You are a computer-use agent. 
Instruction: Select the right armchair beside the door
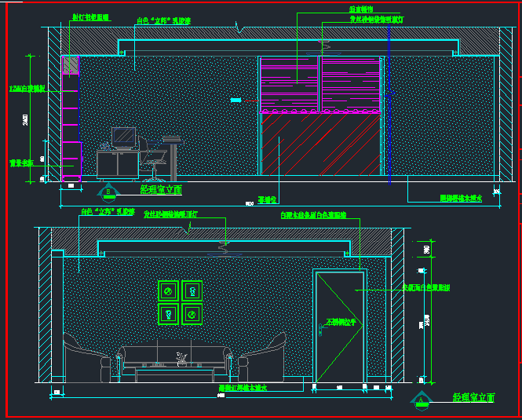coord(262,357)
